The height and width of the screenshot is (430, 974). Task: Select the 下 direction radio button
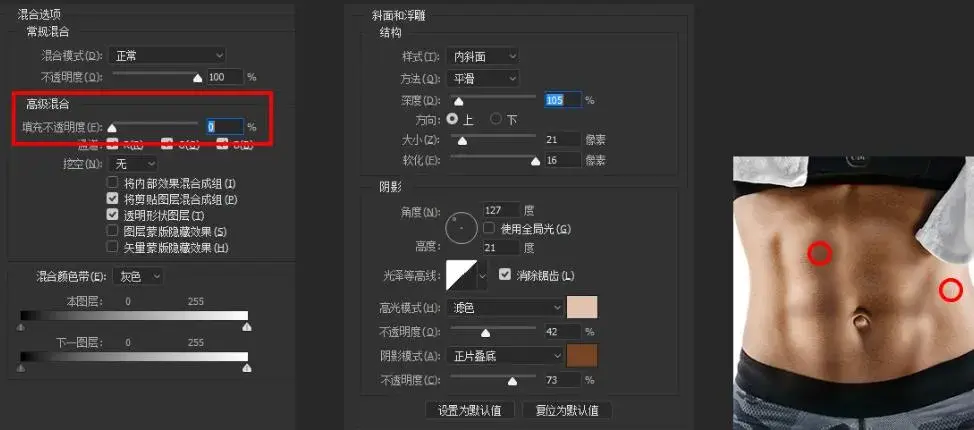pos(496,119)
